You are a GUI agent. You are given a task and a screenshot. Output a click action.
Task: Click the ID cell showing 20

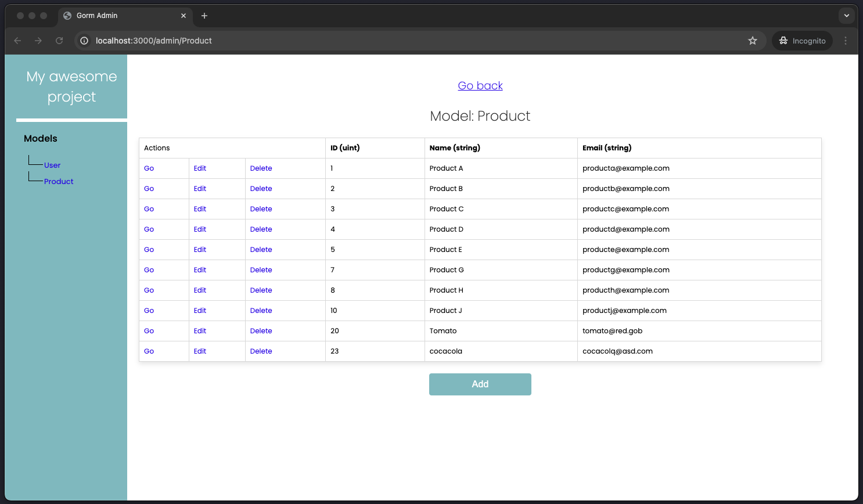click(x=375, y=331)
